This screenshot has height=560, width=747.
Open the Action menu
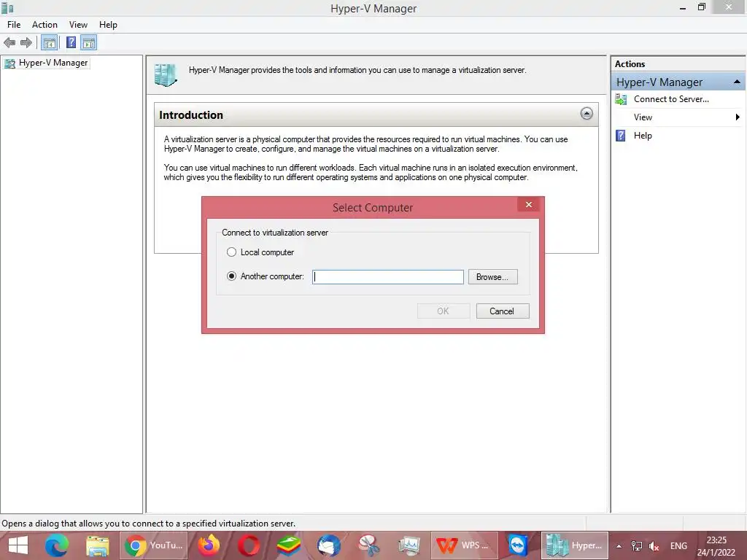point(44,25)
